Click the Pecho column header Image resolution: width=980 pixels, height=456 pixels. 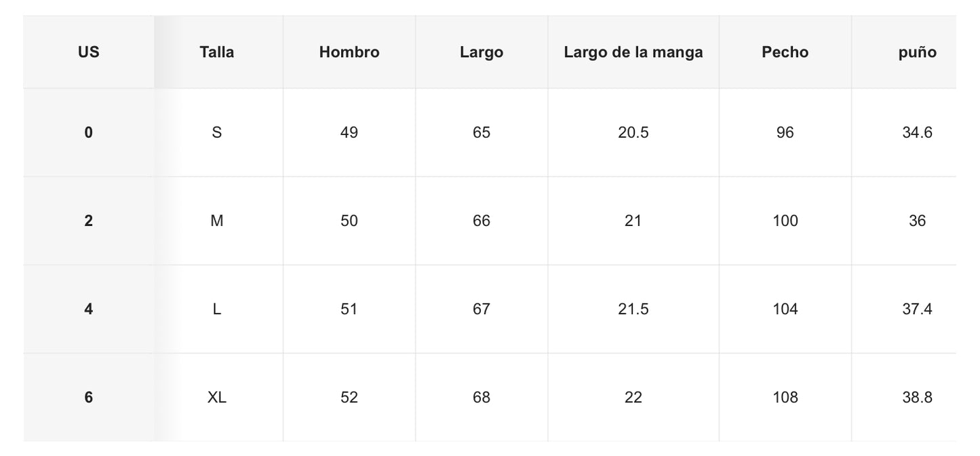pos(785,52)
